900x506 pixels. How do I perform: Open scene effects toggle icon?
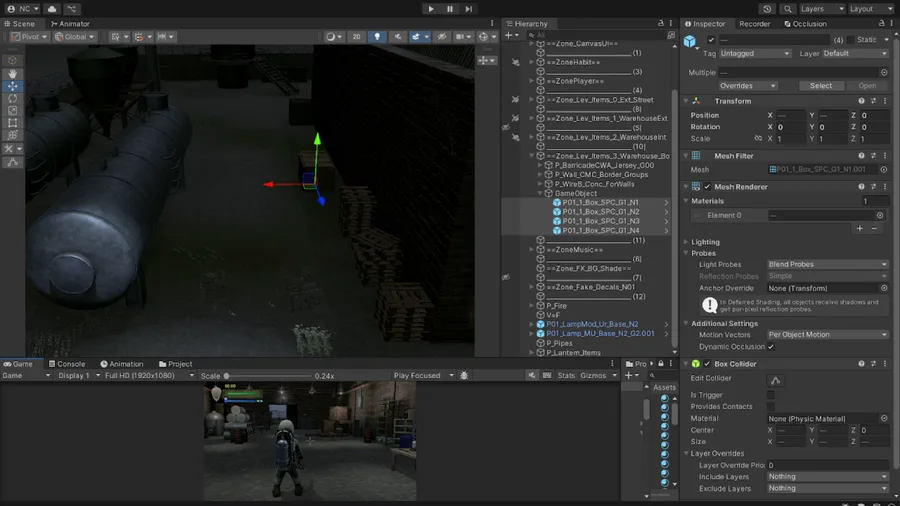click(416, 37)
